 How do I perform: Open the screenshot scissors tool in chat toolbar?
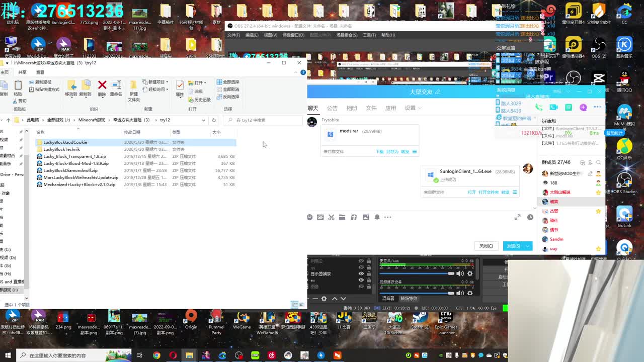331,217
